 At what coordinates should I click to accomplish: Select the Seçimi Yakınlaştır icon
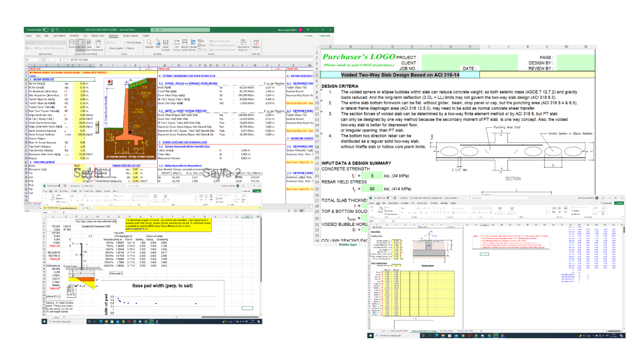(166, 45)
